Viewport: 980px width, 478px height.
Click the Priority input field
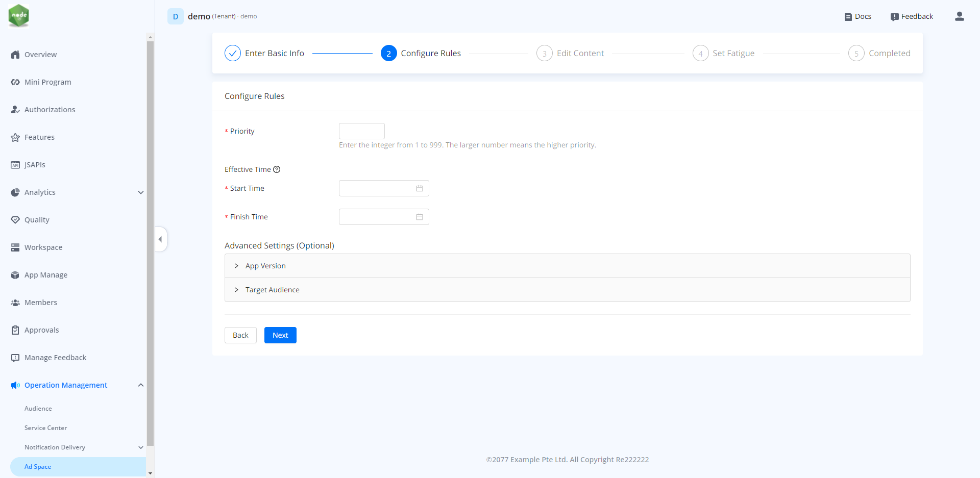[361, 131]
